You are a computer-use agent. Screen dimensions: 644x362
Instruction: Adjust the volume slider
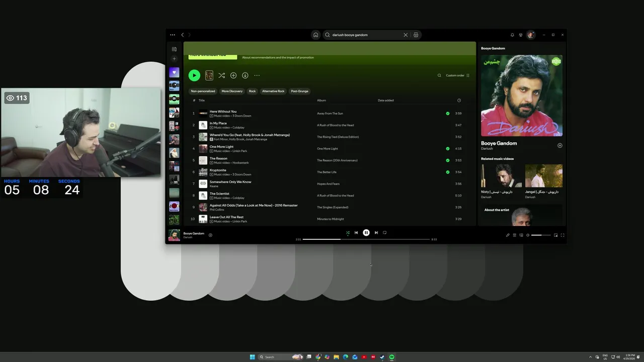point(541,235)
